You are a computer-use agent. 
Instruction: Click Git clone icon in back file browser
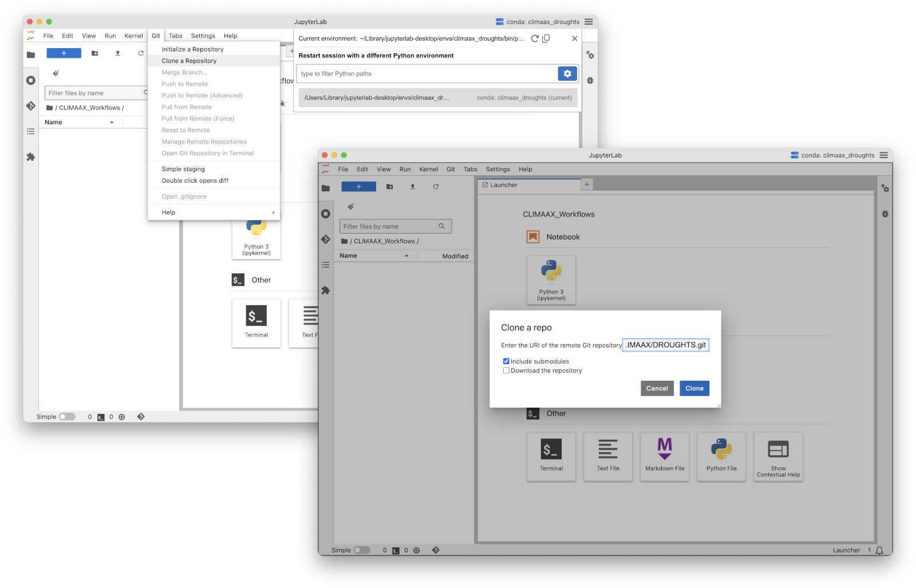point(56,73)
